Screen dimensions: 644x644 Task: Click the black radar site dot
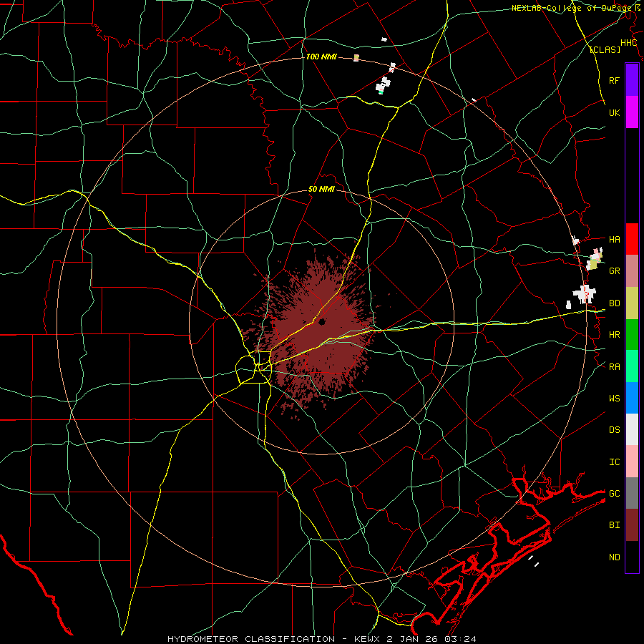pyautogui.click(x=322, y=322)
